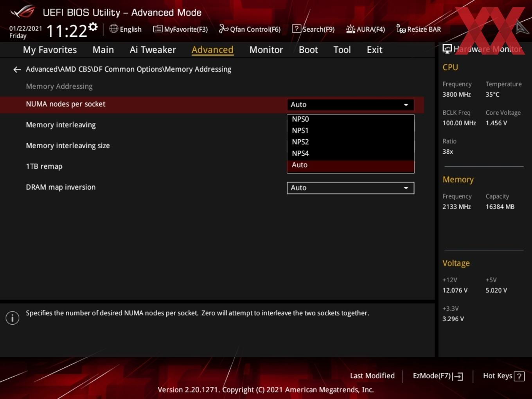This screenshot has height=399, width=532.
Task: Click +3.3V reading 3.296 V
Action: click(x=453, y=319)
